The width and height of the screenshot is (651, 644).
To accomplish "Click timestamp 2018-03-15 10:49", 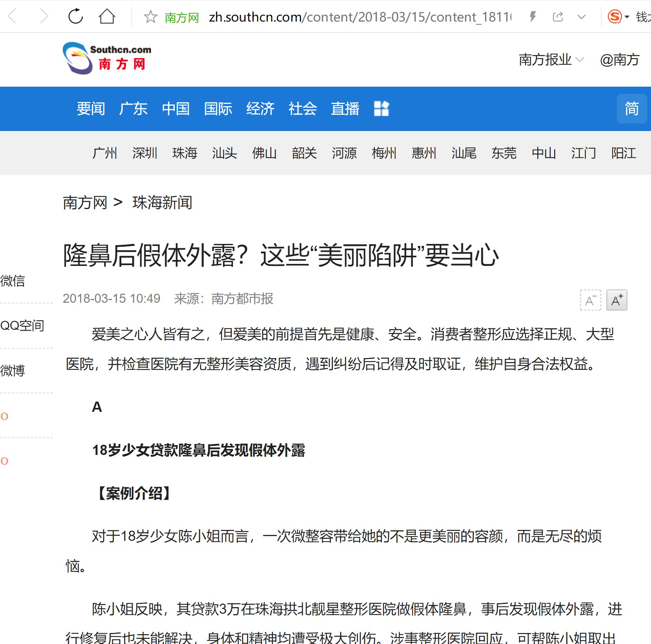I will [x=112, y=299].
